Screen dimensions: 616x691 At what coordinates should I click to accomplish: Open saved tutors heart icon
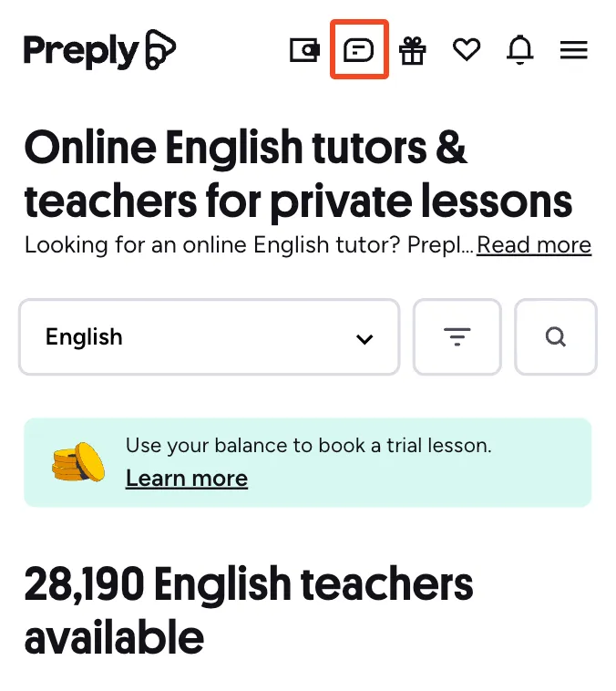pyautogui.click(x=467, y=50)
